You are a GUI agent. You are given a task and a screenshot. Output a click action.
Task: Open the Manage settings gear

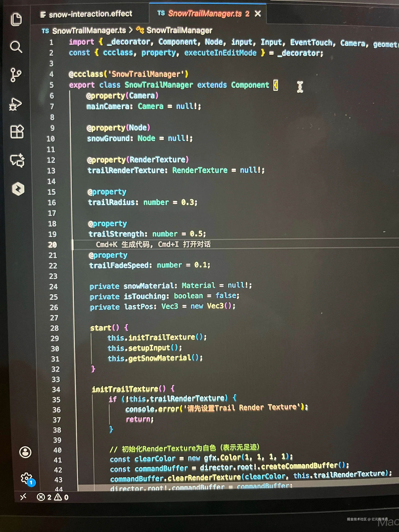[27, 478]
